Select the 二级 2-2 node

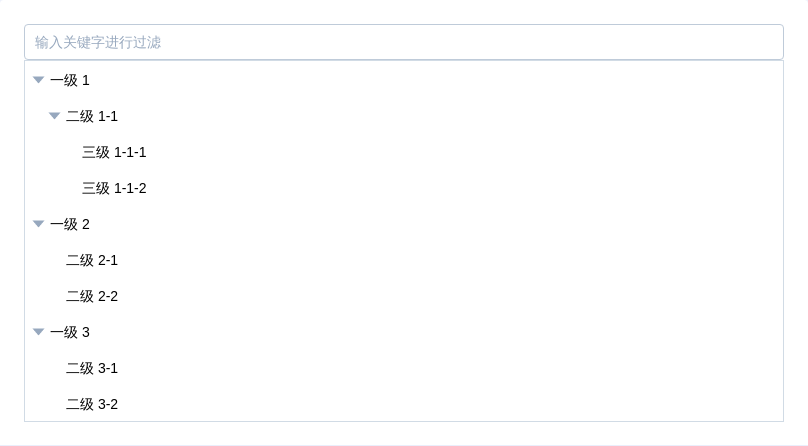(x=92, y=296)
